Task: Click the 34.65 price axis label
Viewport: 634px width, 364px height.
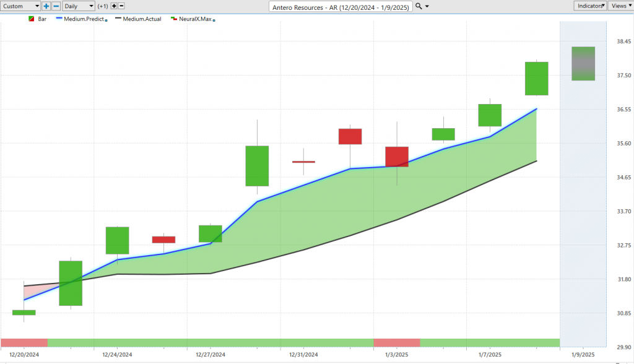Action: [623, 177]
